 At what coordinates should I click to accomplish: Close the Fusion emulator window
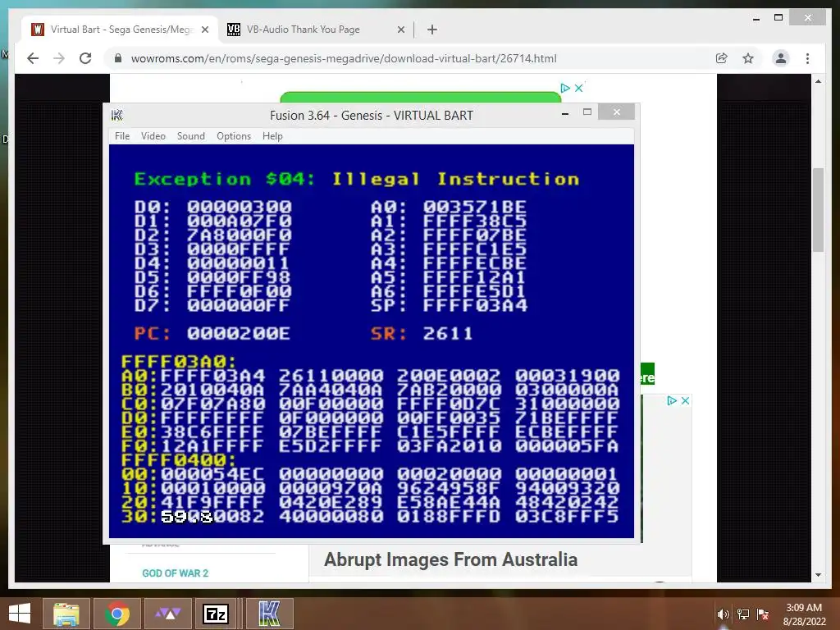point(617,112)
